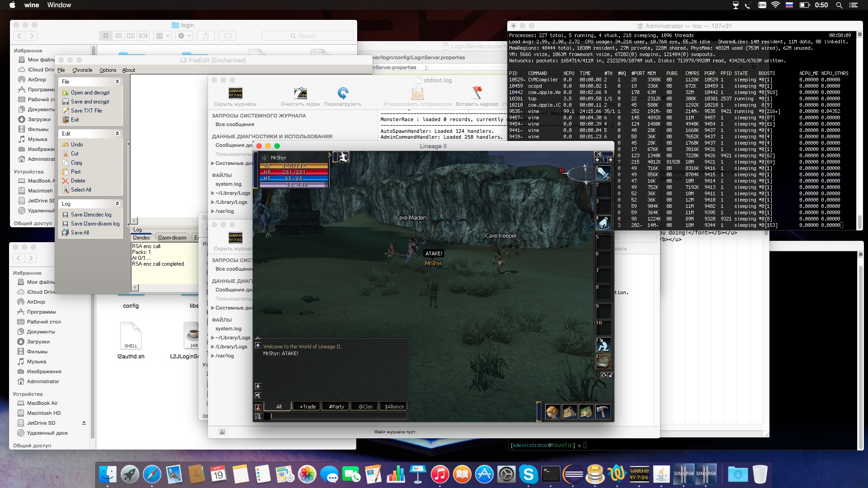The width and height of the screenshot is (868, 488).
Task: Click the share button in login Finder toolbar
Action: pyautogui.click(x=206, y=36)
